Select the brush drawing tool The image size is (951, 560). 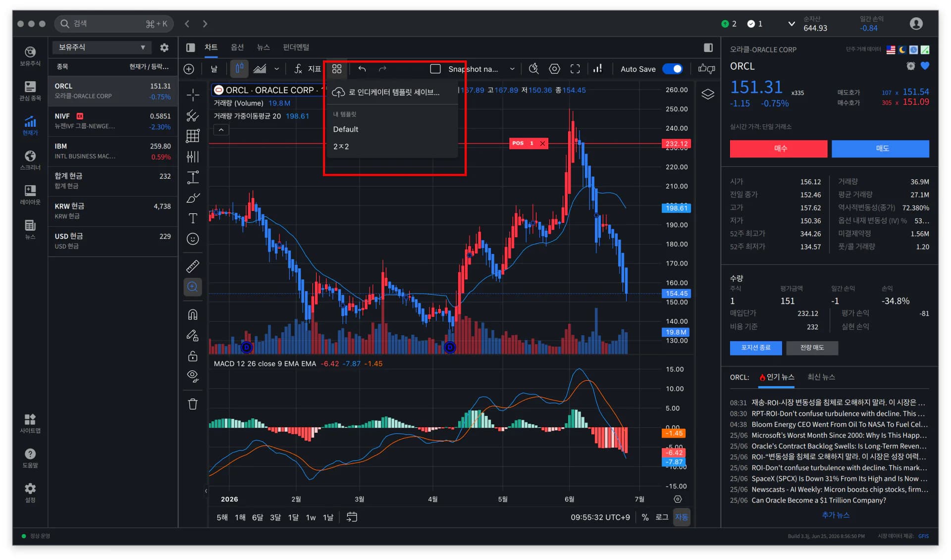[193, 198]
